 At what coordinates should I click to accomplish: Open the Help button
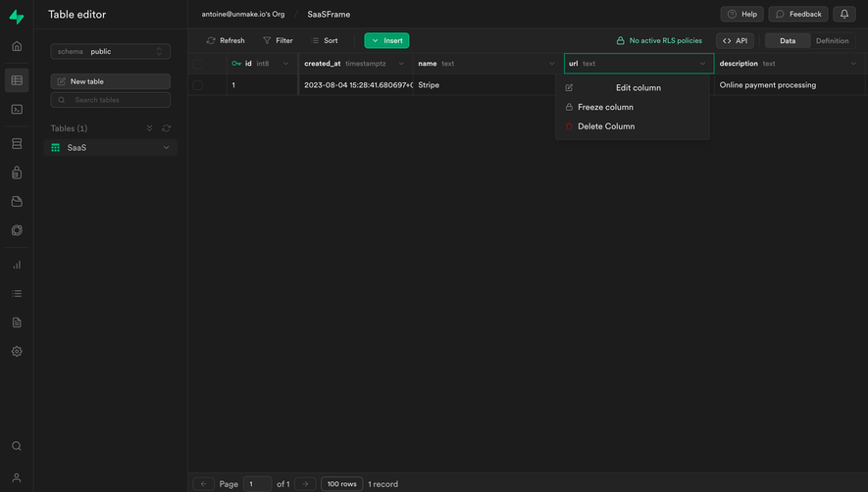(741, 15)
